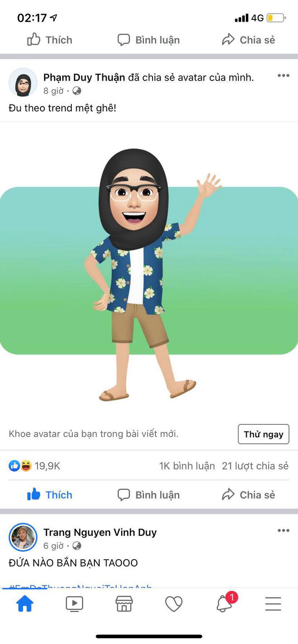Open Phạm Duy Thuận's profile picture
The image size is (298, 644).
[23, 83]
